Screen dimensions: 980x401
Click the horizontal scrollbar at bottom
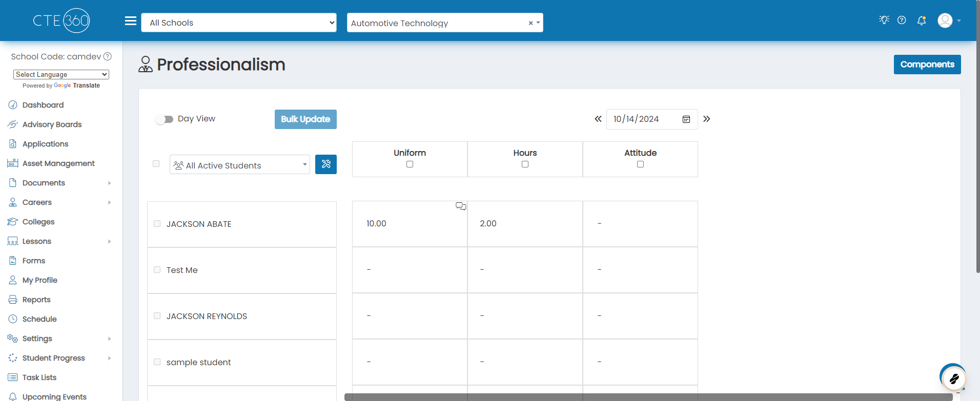pos(648,397)
